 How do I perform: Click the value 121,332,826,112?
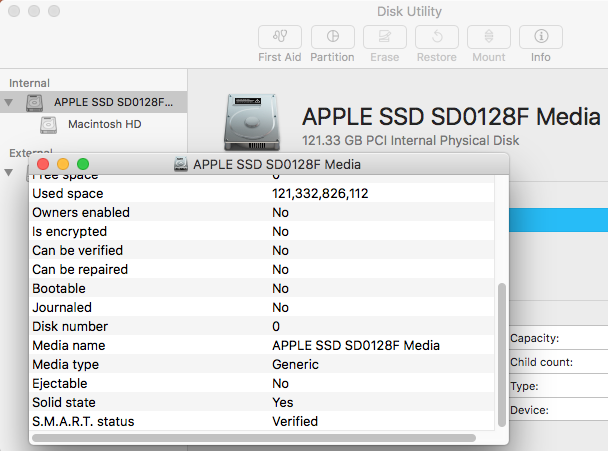pos(320,193)
